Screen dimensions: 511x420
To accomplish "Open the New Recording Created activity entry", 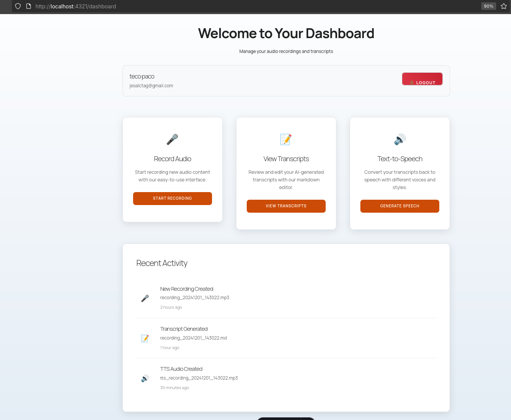I will [286, 298].
